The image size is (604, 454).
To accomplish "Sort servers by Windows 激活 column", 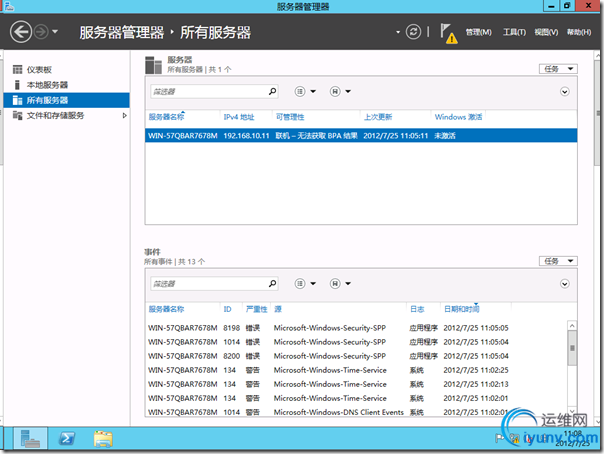I will pos(458,117).
